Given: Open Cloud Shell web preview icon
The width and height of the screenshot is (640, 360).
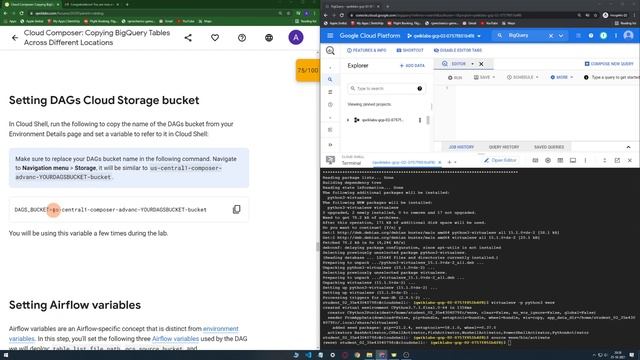Looking at the screenshot, I should [560, 160].
